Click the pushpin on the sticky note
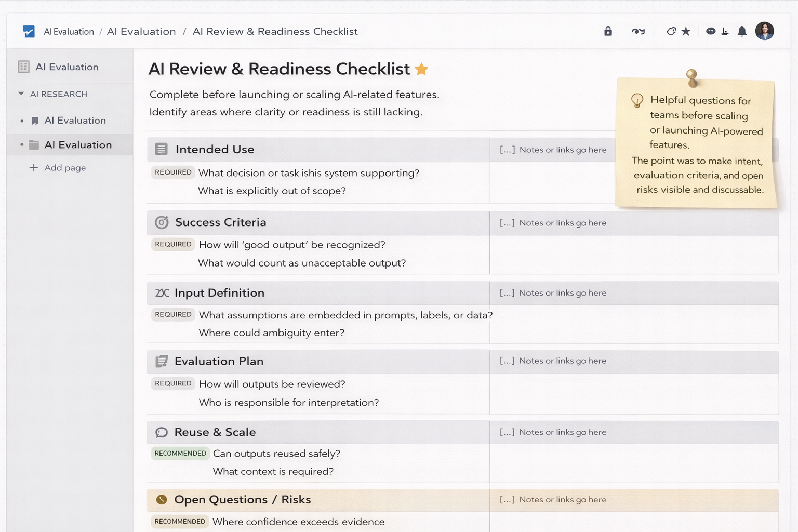798x532 pixels. tap(691, 77)
